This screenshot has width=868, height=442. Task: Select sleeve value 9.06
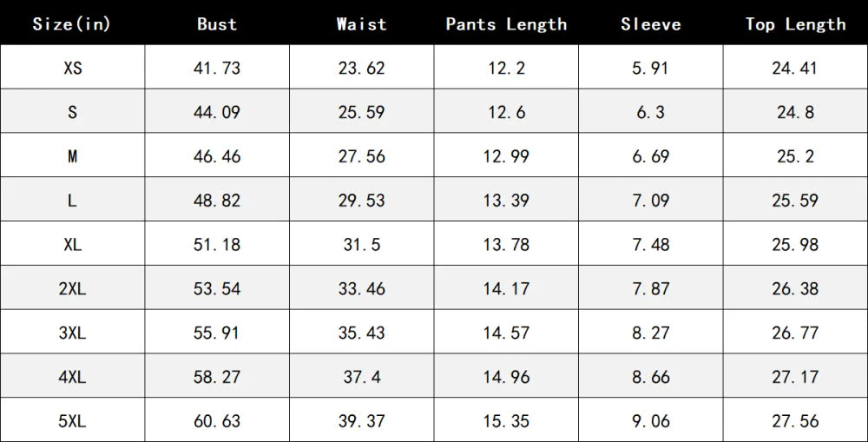coord(651,421)
